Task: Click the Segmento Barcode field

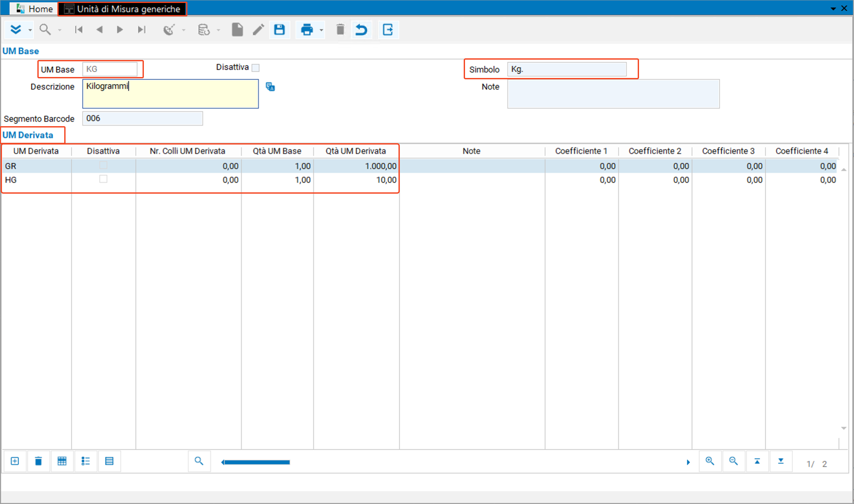Action: tap(143, 119)
